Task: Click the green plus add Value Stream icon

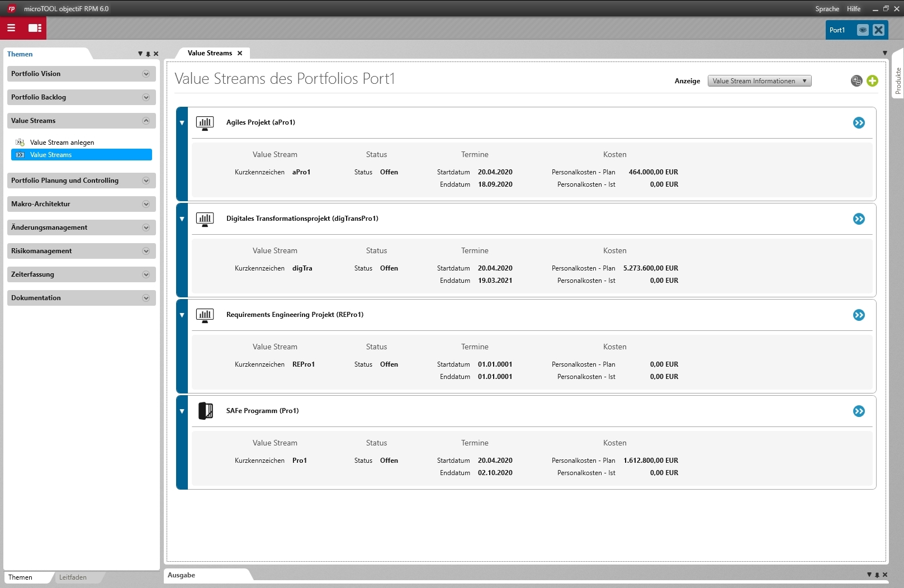Action: click(872, 81)
